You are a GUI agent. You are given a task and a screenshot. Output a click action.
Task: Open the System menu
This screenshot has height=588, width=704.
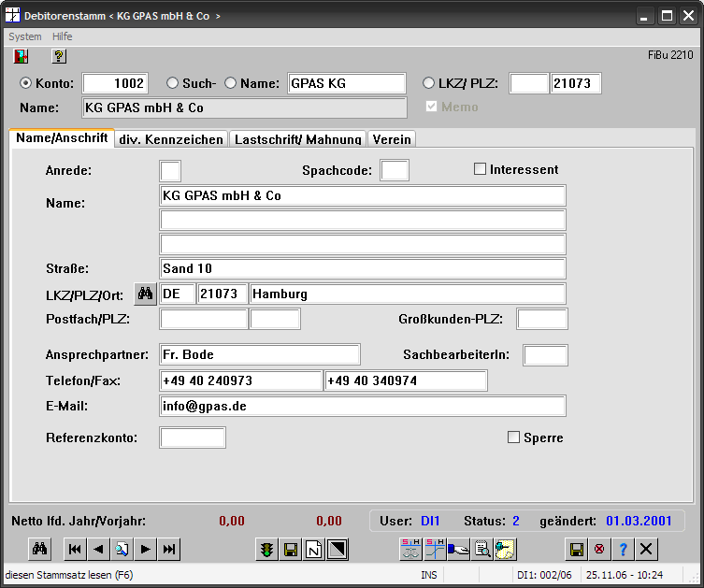(25, 36)
